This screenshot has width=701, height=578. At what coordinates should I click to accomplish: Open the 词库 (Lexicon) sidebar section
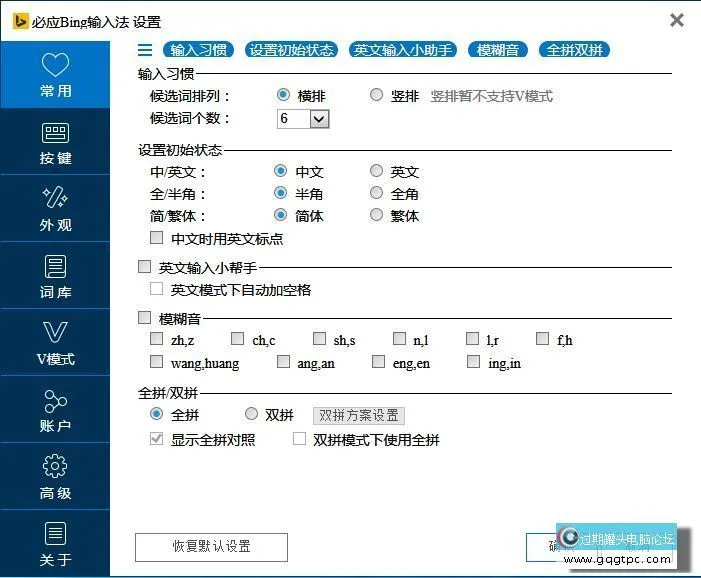coord(55,278)
